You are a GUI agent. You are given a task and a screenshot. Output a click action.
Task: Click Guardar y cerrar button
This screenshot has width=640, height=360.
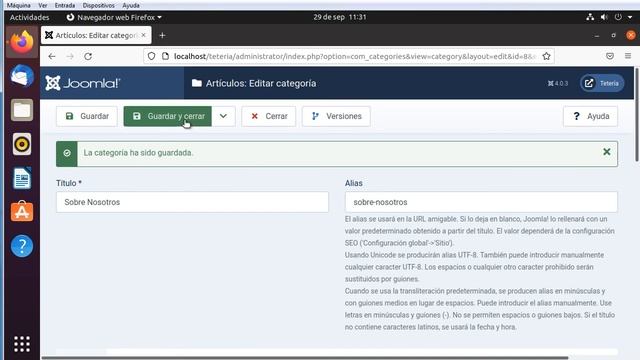168,116
